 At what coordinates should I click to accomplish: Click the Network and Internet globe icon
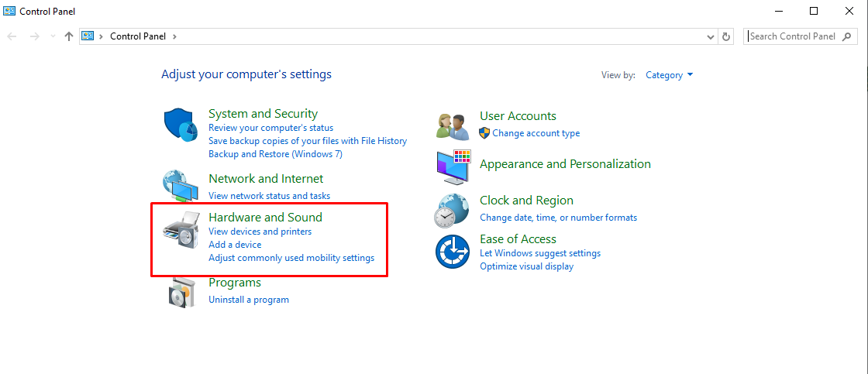[181, 186]
